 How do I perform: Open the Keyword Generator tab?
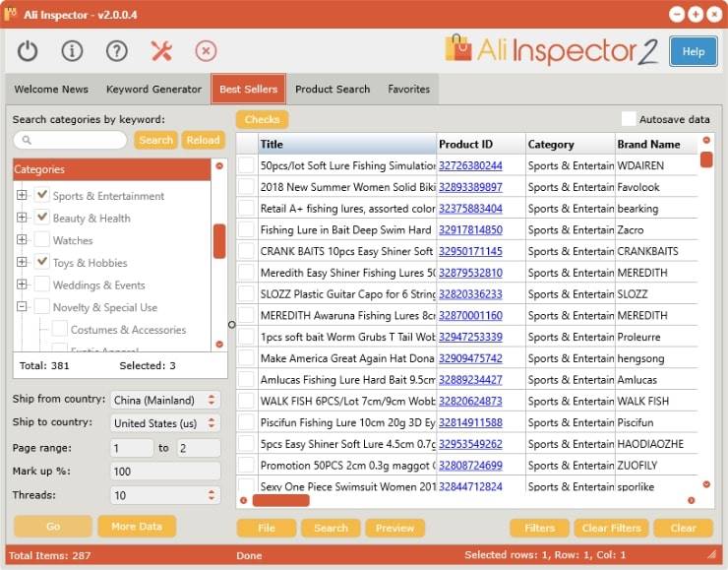click(x=153, y=90)
